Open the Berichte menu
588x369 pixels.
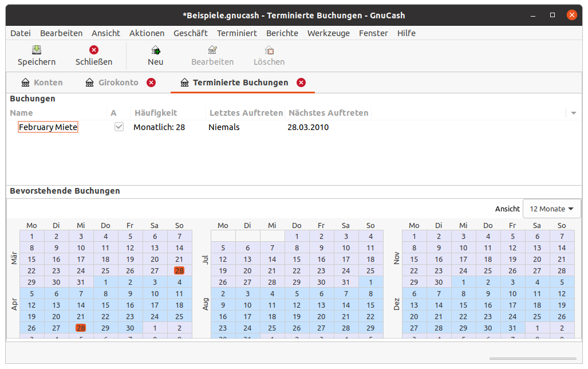coord(282,33)
